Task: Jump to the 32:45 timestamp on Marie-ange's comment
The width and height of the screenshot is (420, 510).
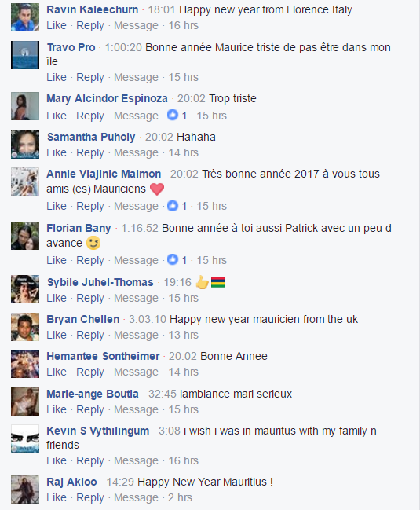Action: click(162, 394)
